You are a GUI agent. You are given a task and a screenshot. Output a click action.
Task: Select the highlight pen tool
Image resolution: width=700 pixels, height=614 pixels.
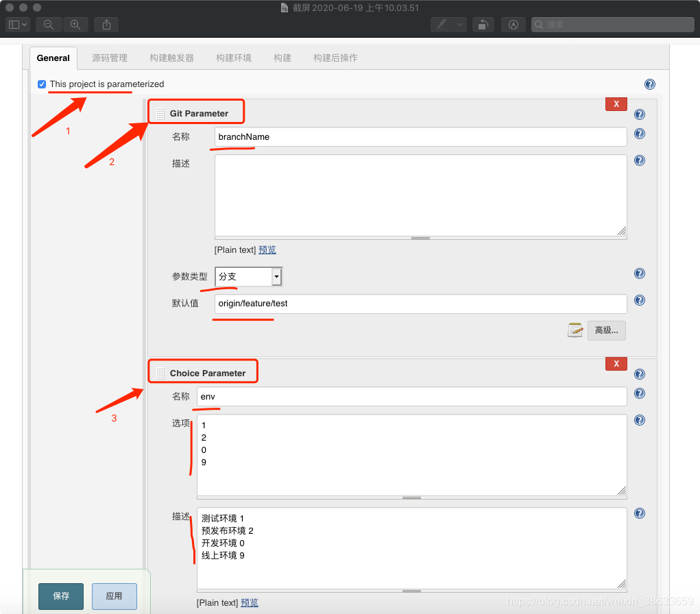(442, 25)
